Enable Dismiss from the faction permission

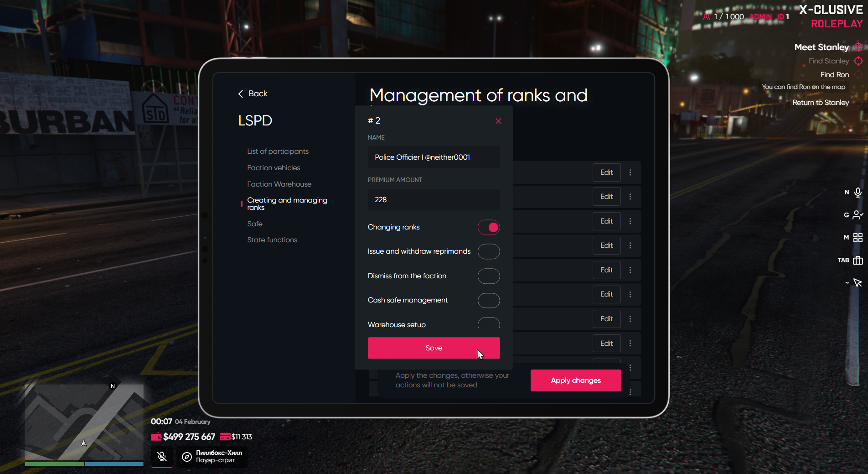[489, 276]
